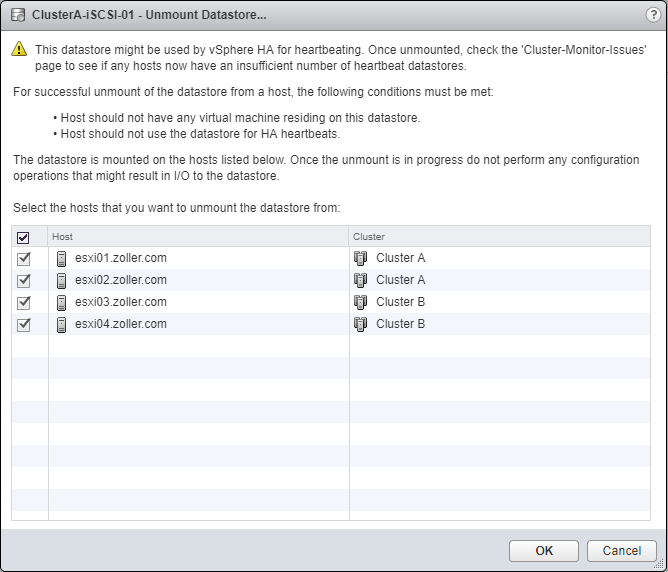The height and width of the screenshot is (572, 668).
Task: Uncheck the esxi03.zoller.com checkbox
Action: tap(24, 302)
